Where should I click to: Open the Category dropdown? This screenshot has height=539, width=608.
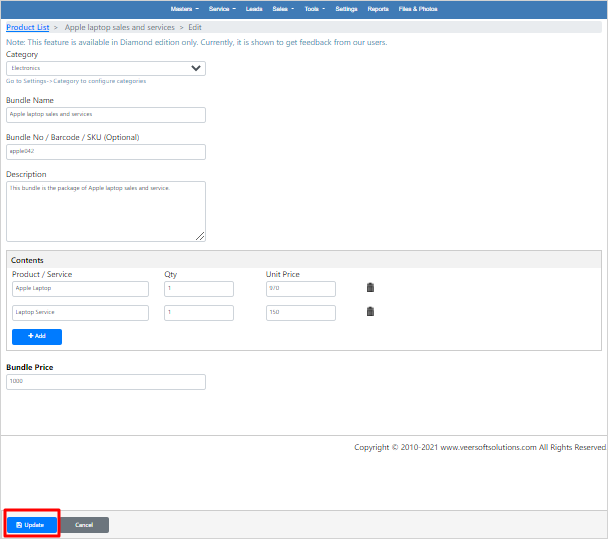(x=106, y=69)
